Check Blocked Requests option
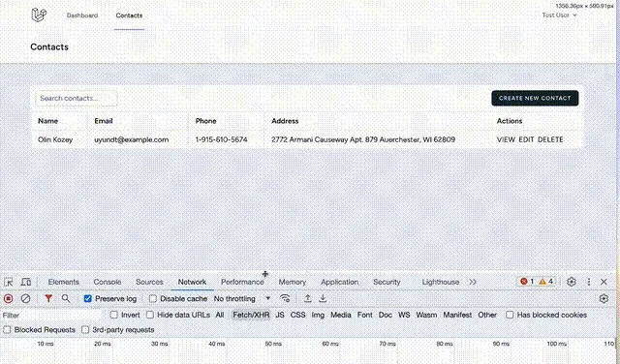This screenshot has width=620, height=364. 7,329
